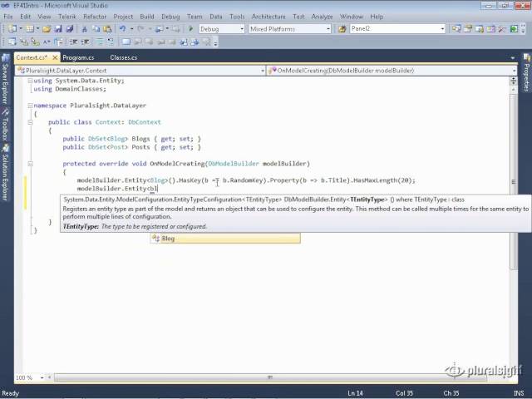Click the Display Parameter Info icon
Image resolution: width=532 pixels, height=399 pixels.
[x=24, y=42]
